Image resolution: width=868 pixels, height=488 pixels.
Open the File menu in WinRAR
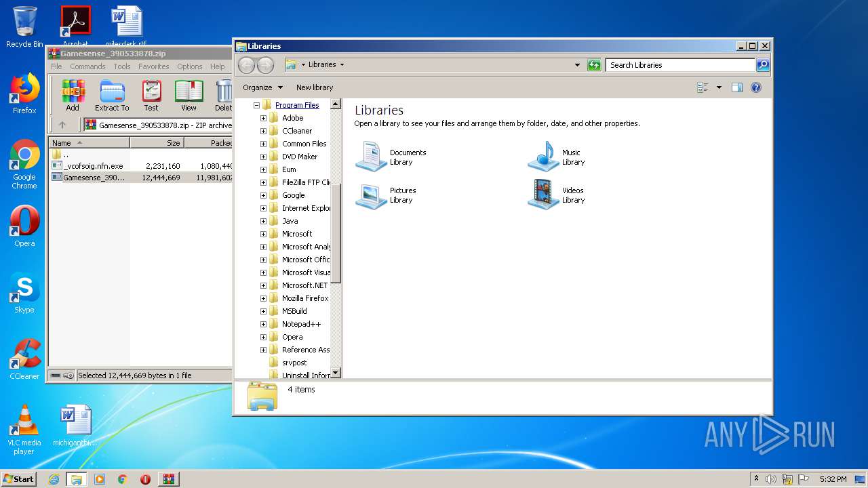(x=56, y=66)
